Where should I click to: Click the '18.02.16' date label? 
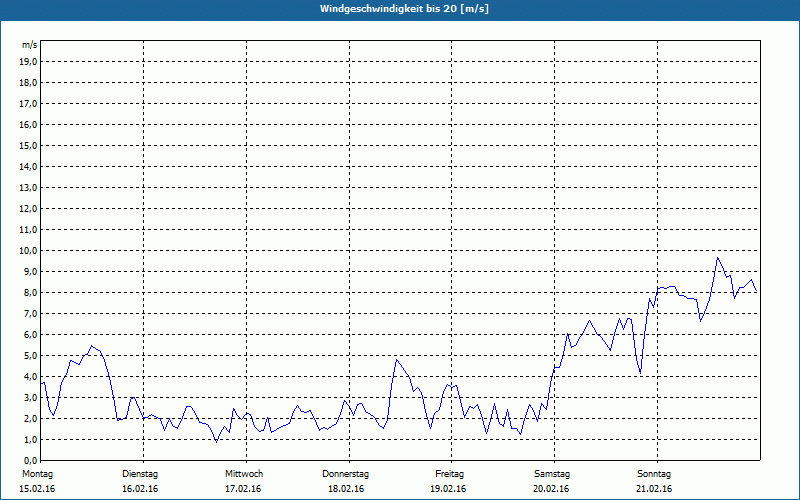[346, 489]
